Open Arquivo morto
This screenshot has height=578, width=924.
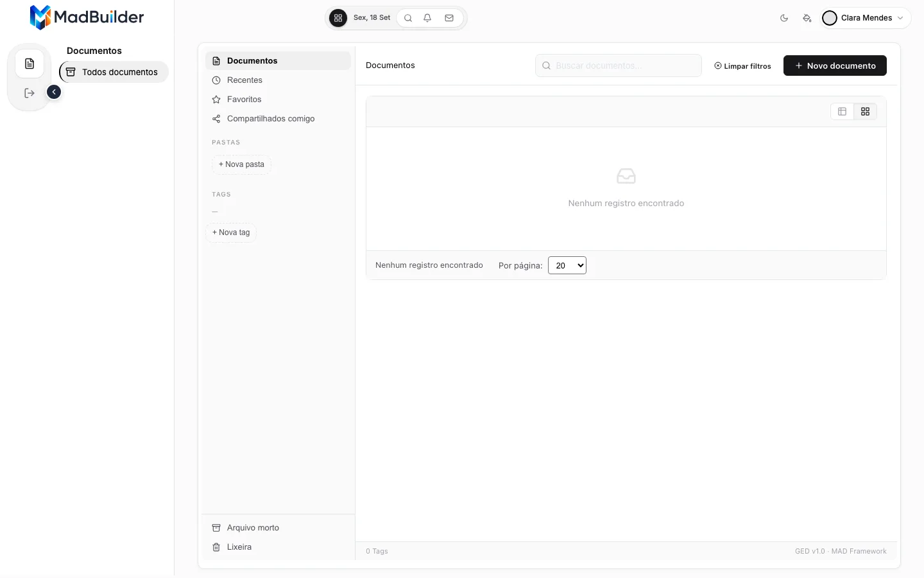(278, 528)
